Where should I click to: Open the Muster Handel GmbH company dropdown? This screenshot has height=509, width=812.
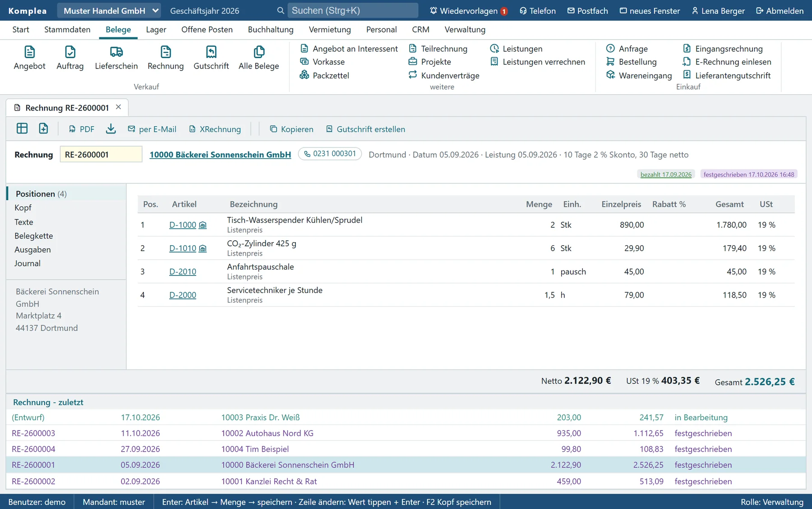click(x=110, y=10)
